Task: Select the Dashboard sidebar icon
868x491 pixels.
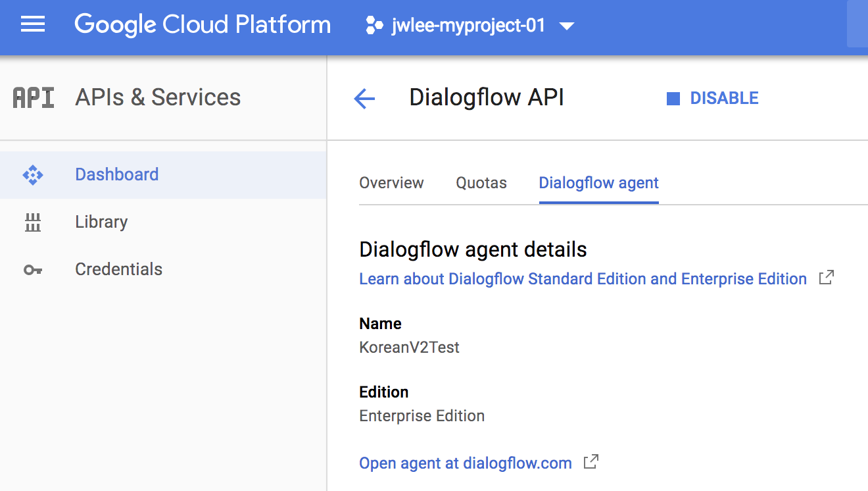Action: (x=32, y=174)
